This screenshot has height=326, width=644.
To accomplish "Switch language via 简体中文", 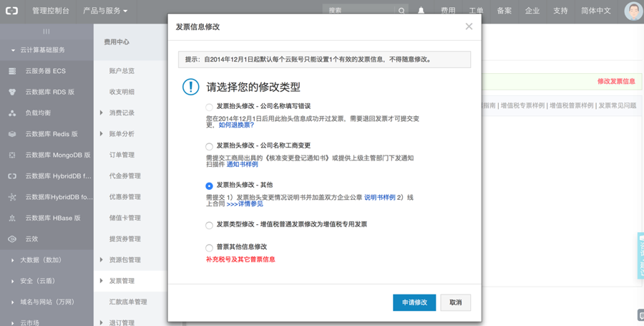I will (x=595, y=11).
